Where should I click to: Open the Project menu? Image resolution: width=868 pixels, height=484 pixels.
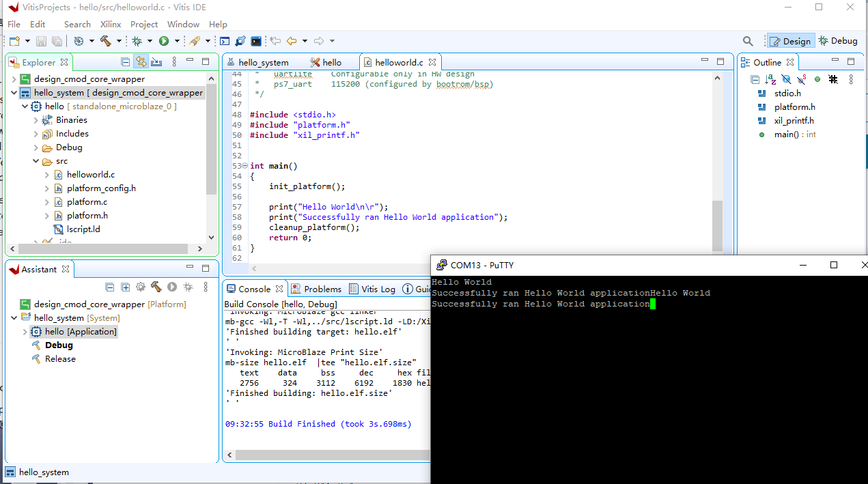coord(144,24)
